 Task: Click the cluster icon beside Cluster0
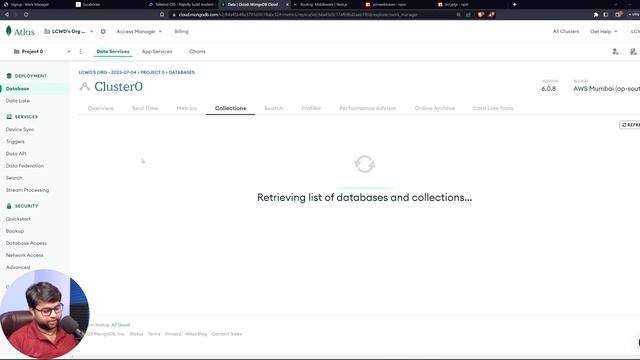84,87
